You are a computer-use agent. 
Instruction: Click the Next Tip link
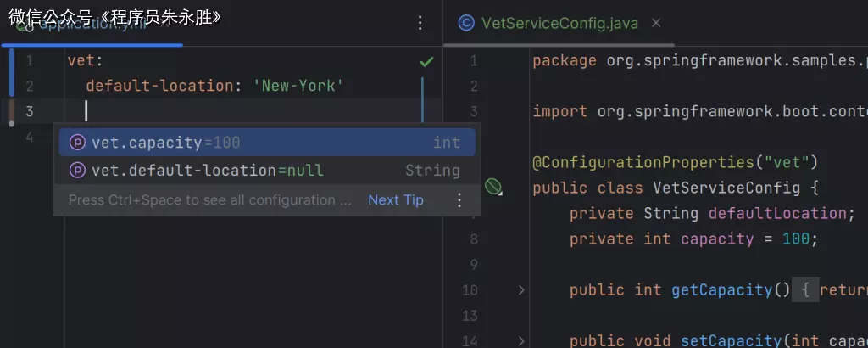point(395,200)
